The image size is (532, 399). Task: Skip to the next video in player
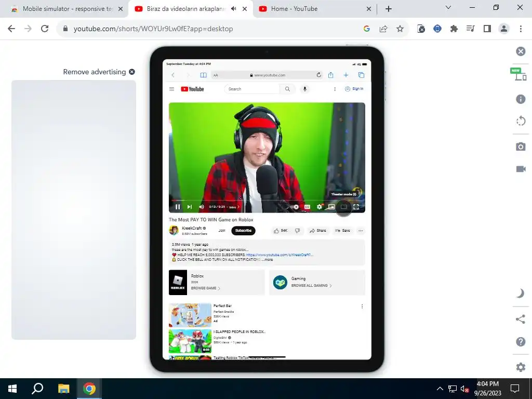click(190, 207)
